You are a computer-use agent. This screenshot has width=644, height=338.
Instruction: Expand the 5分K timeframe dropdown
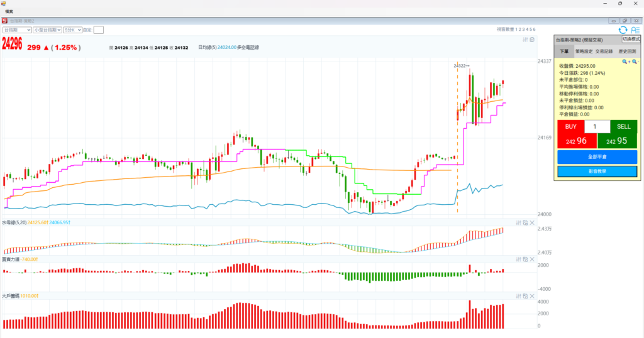72,30
